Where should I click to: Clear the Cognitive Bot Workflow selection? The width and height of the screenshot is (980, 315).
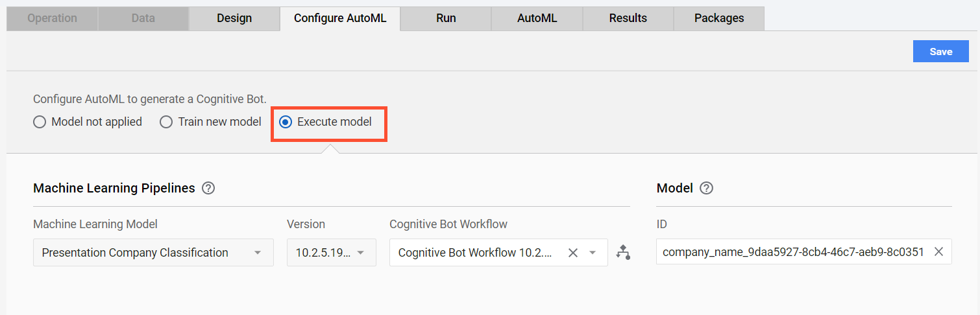(573, 253)
